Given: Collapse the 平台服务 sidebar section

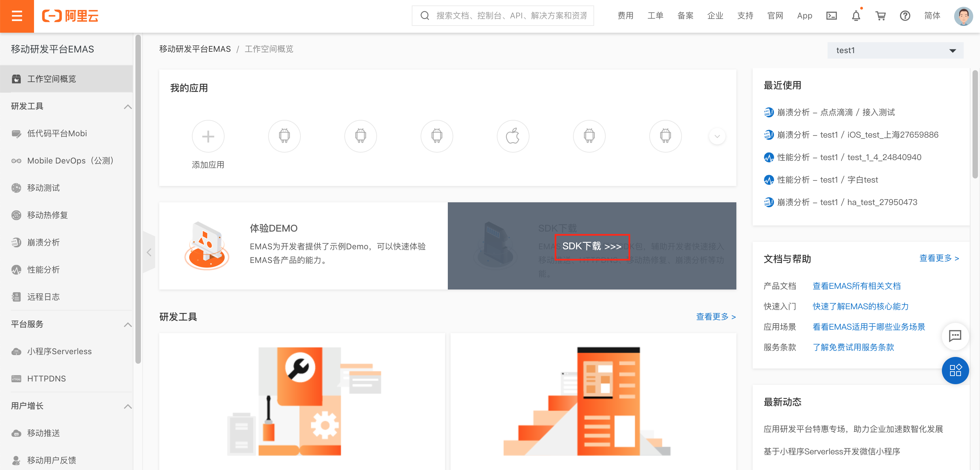Looking at the screenshot, I should (x=128, y=325).
